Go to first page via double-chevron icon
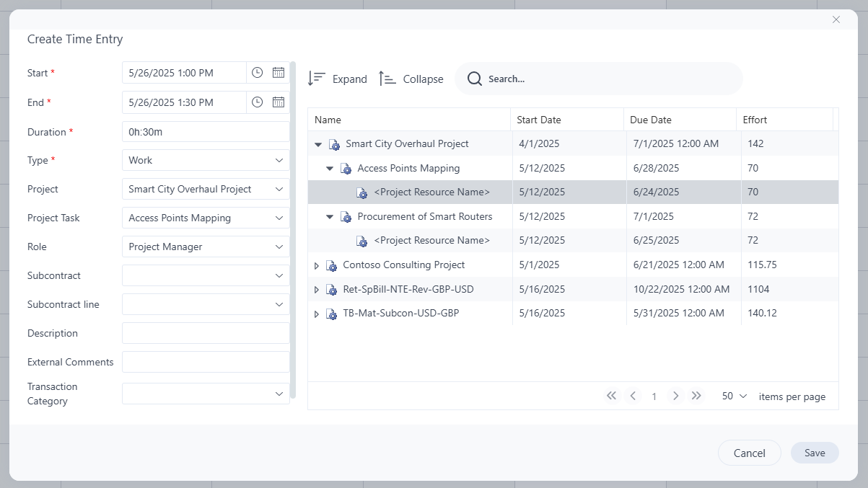The image size is (868, 488). pyautogui.click(x=611, y=396)
